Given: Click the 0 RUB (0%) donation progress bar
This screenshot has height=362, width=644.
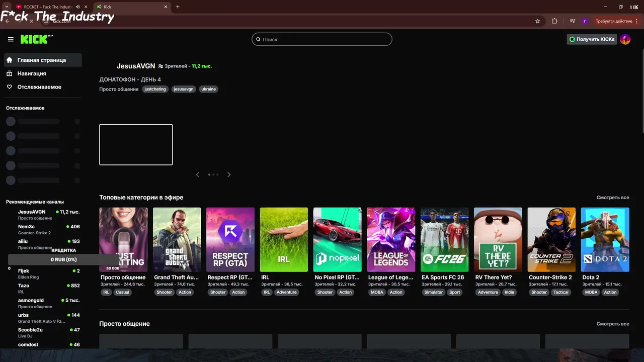Looking at the screenshot, I should point(63,259).
